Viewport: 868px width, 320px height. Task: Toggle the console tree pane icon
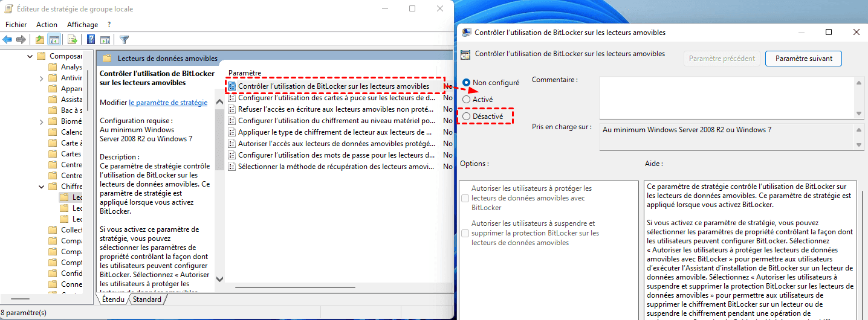point(54,40)
